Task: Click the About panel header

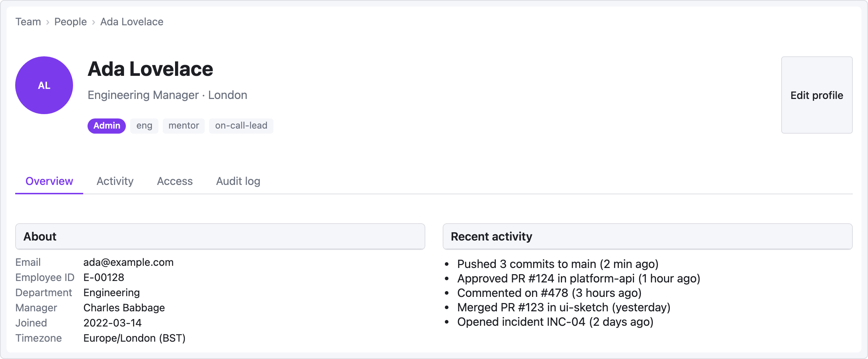Action: coord(220,237)
